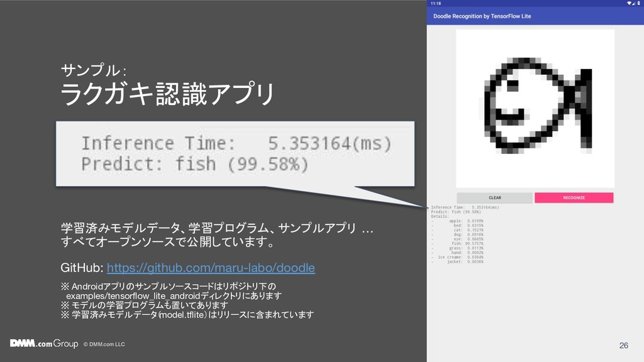644x362 pixels.
Task: Click the examples/tensorflow_lite_android directory note
Action: (174, 296)
